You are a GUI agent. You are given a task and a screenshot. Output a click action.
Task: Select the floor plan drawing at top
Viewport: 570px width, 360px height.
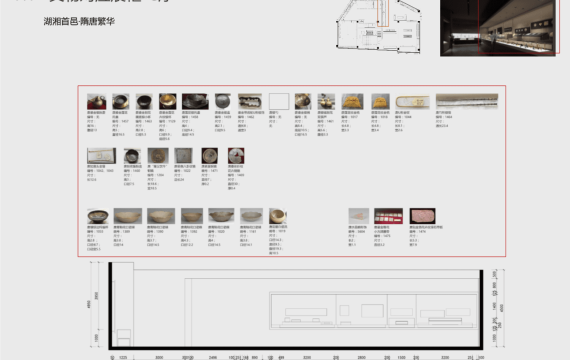click(378, 26)
